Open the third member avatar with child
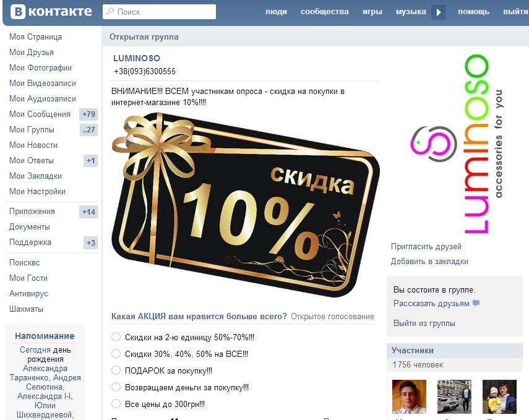This screenshot has height=420, width=529. point(500,396)
